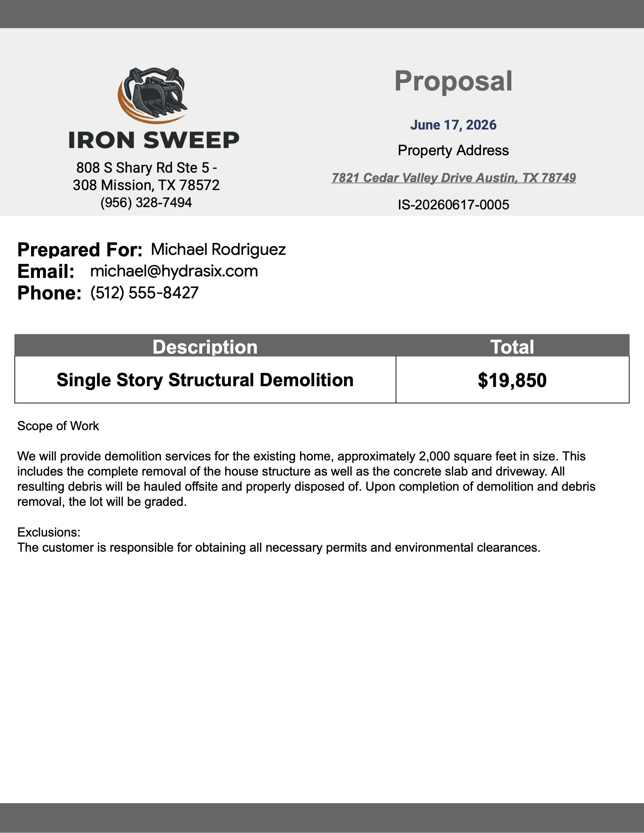Click the Exclusions heading
This screenshot has height=833, width=644.
pyautogui.click(x=49, y=532)
